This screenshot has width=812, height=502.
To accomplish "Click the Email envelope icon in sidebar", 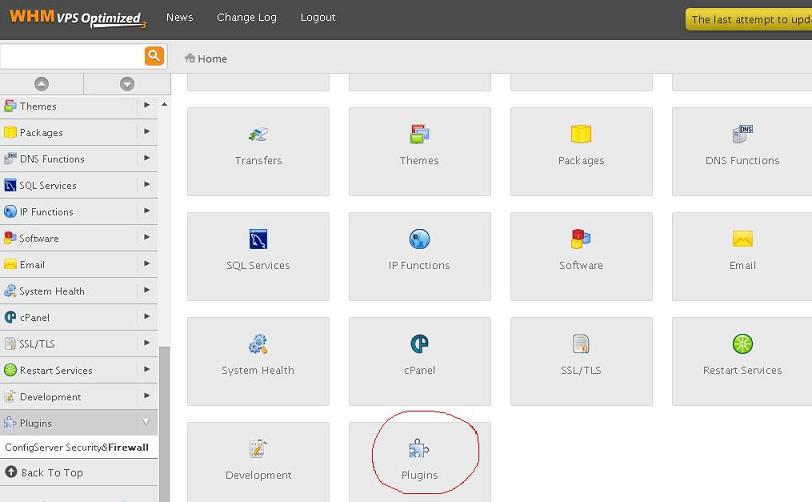I will (10, 264).
